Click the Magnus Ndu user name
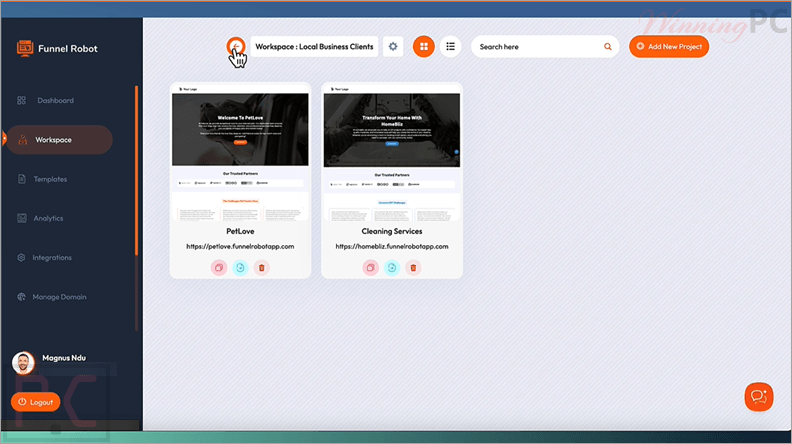The image size is (792, 444). 64,358
